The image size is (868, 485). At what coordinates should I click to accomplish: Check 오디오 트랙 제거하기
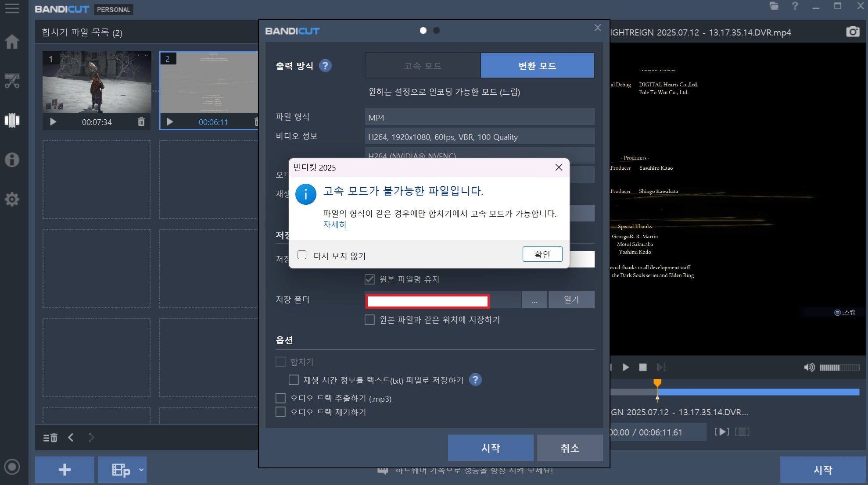click(280, 412)
